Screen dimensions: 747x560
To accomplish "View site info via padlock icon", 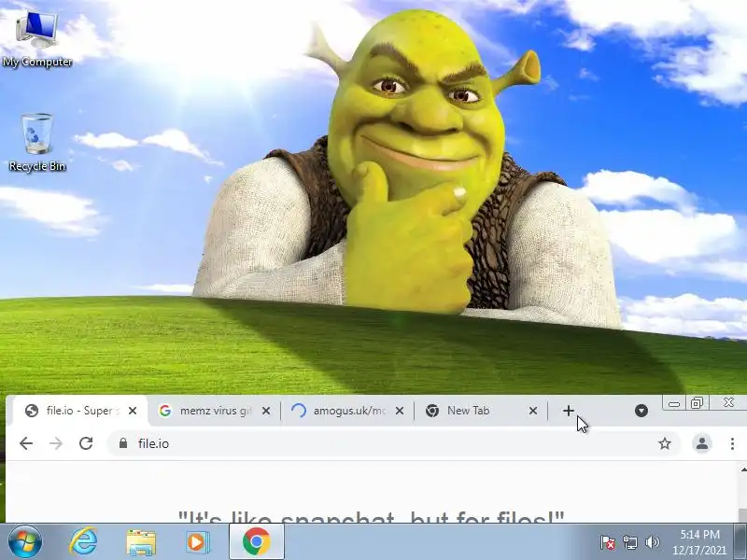I will (123, 444).
